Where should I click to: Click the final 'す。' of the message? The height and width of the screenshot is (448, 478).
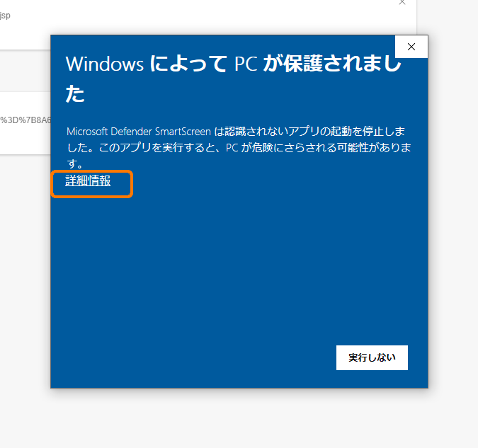(x=74, y=164)
